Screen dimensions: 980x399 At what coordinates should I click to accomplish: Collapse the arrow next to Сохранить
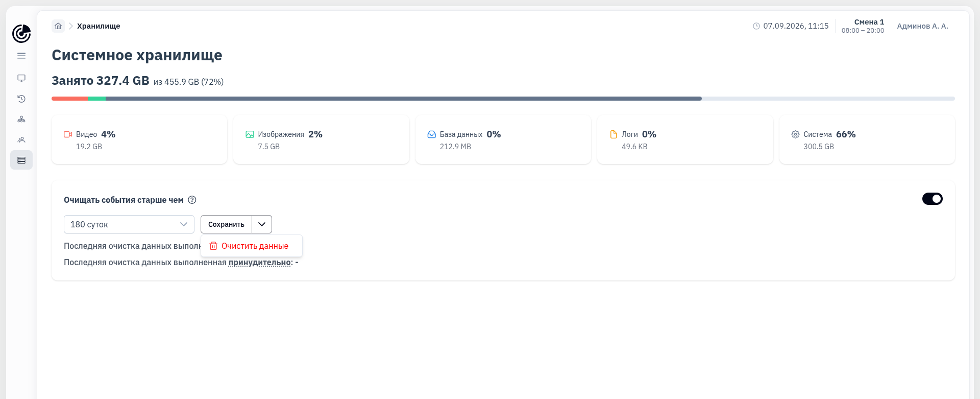262,224
